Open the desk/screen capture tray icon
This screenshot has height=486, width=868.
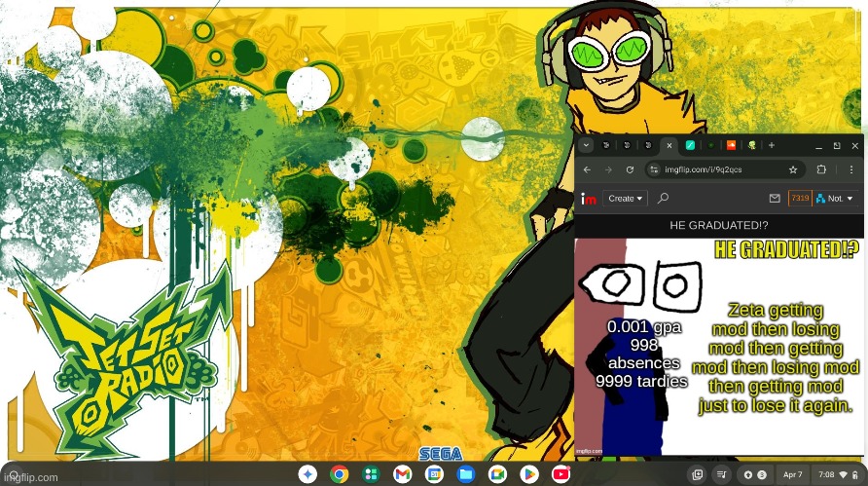pyautogui.click(x=698, y=474)
